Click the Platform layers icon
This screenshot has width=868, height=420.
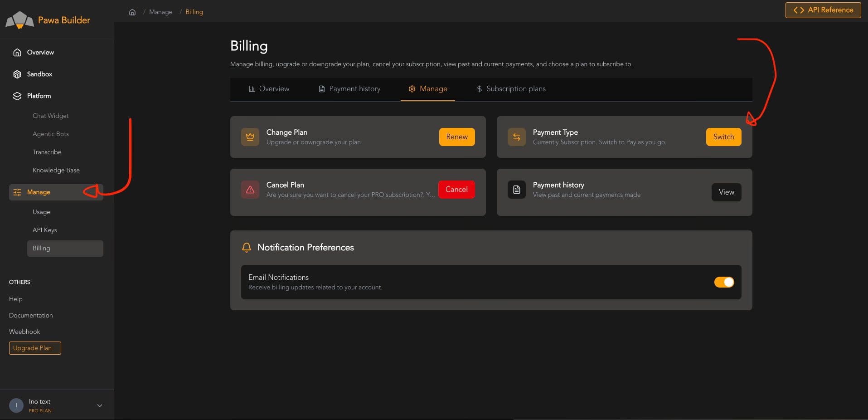[x=17, y=96]
